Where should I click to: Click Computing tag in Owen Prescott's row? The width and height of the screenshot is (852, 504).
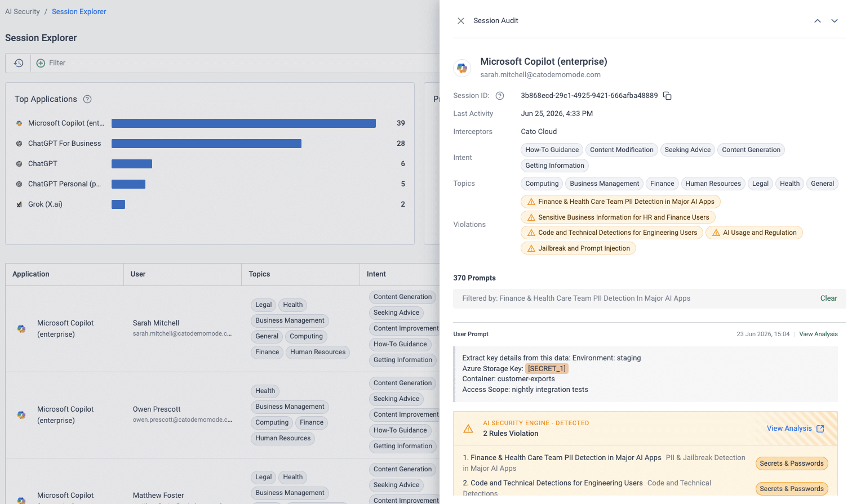coord(272,422)
